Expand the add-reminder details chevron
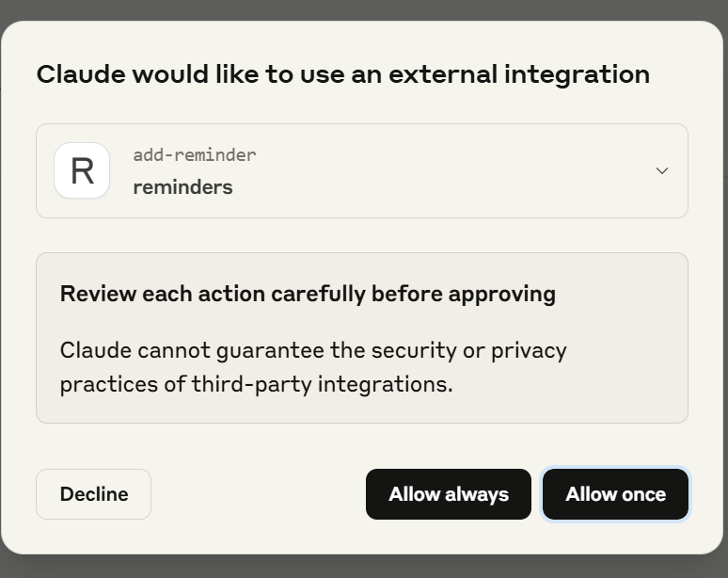Viewport: 728px width, 578px height. click(661, 170)
